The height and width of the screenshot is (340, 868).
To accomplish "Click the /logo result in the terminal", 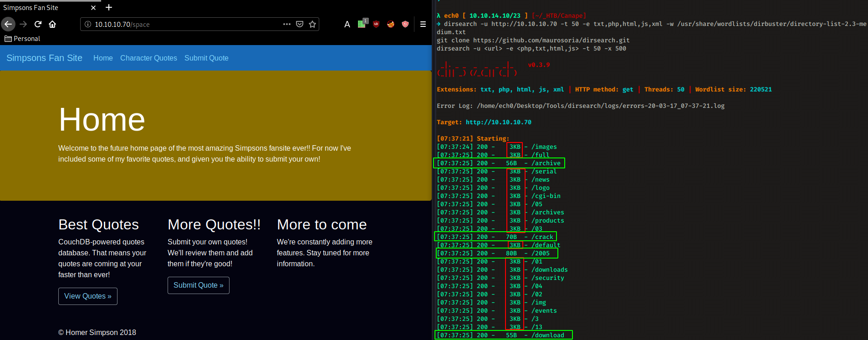I will 541,188.
